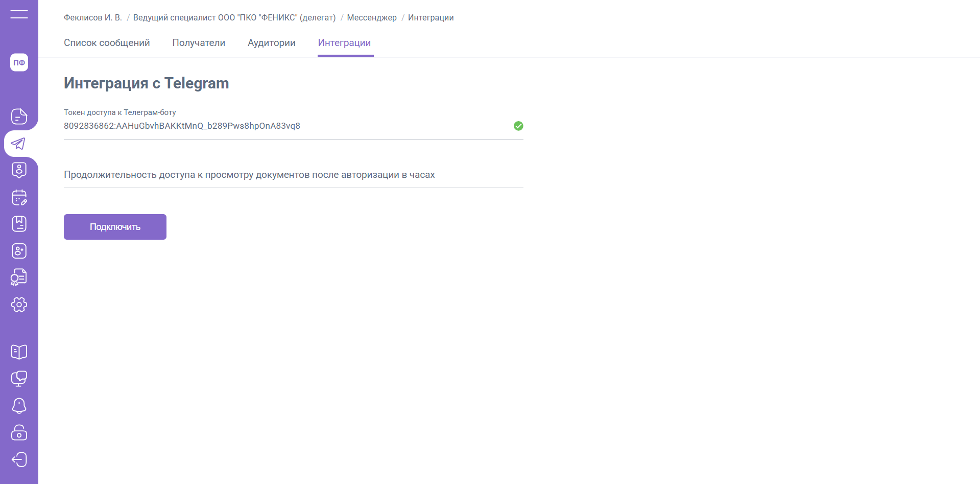The width and height of the screenshot is (980, 484).
Task: Click the ПФ organization logo badge
Action: pos(19,62)
